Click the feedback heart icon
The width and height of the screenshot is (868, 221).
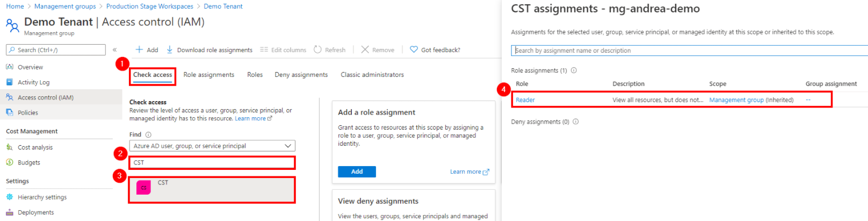coord(414,49)
